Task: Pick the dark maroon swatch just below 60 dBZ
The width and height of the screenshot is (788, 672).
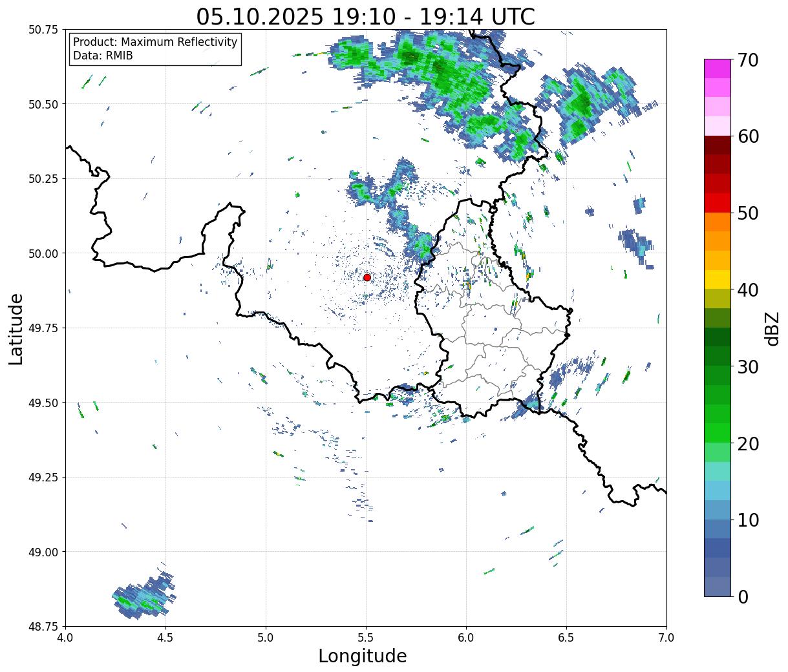Action: coord(718,145)
